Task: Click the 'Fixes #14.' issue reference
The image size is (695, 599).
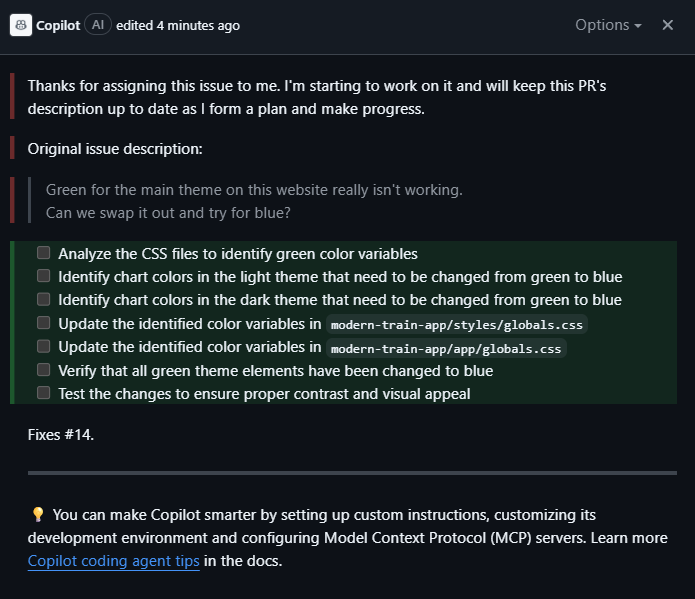Action: pyautogui.click(x=60, y=435)
